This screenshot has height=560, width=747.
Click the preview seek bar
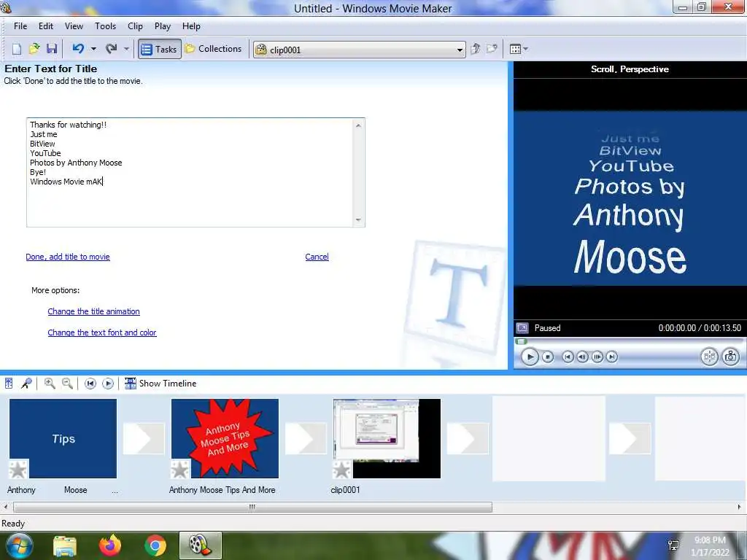click(x=629, y=341)
